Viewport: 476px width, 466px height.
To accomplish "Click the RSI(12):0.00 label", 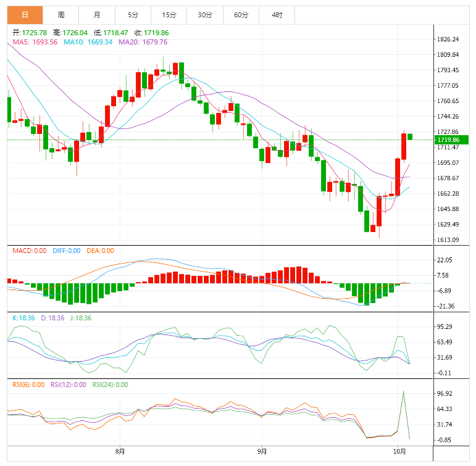I will [69, 385].
